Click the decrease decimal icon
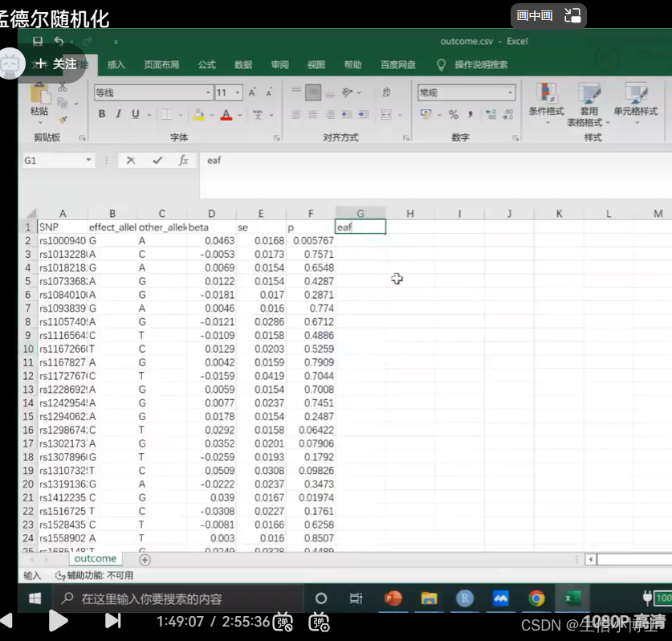The width and height of the screenshot is (672, 641). click(x=508, y=115)
